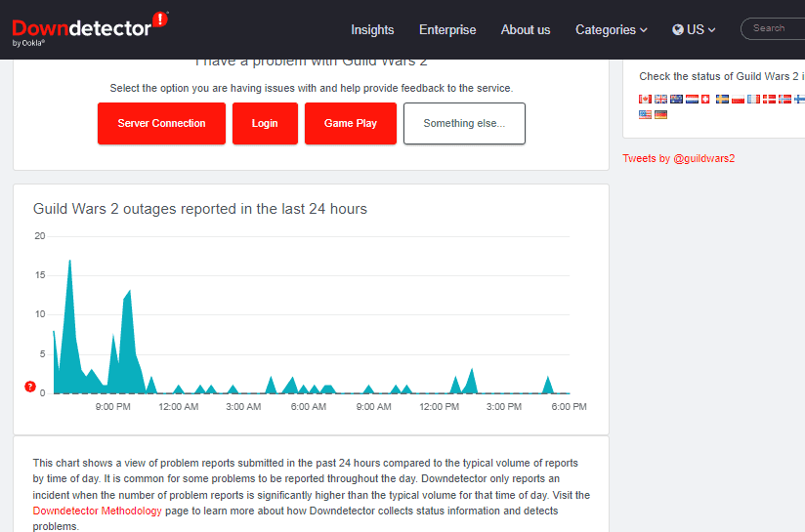Select the Canada flag
The image size is (805, 532).
pos(645,99)
